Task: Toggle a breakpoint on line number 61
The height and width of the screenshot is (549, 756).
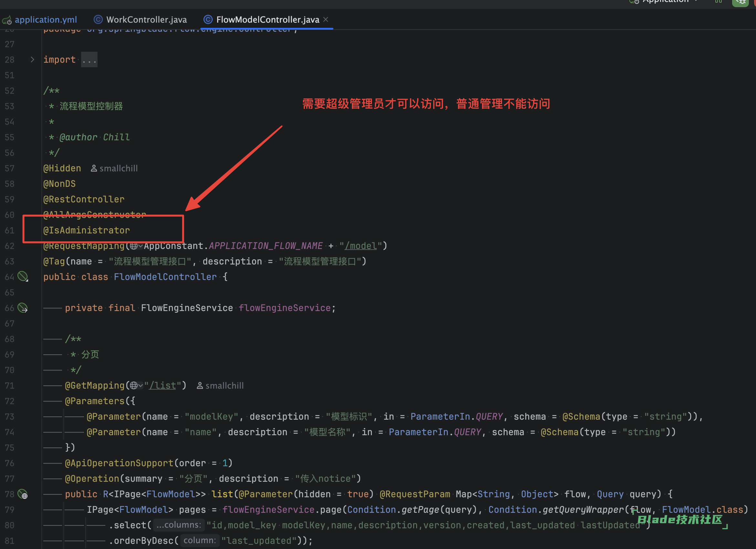Action: click(x=10, y=231)
